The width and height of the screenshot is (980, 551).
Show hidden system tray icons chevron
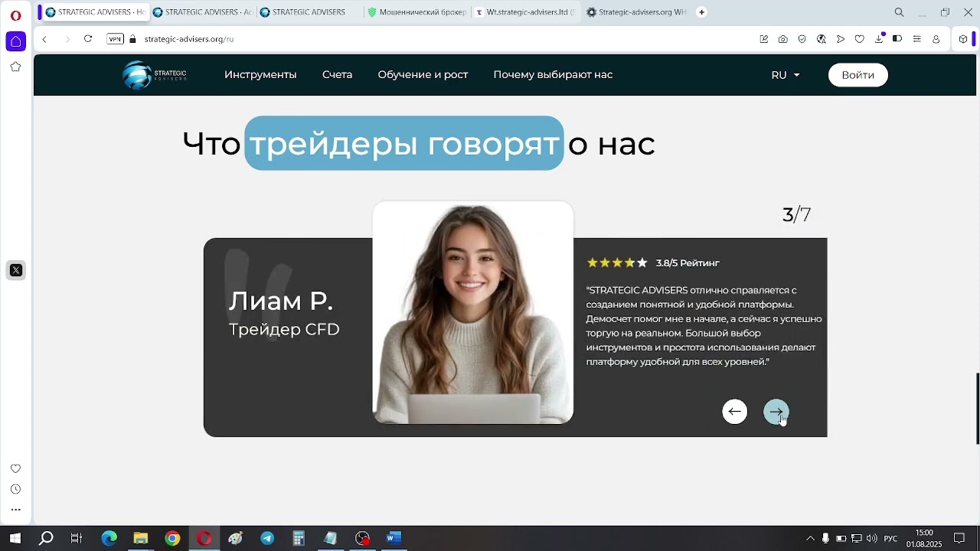point(810,538)
